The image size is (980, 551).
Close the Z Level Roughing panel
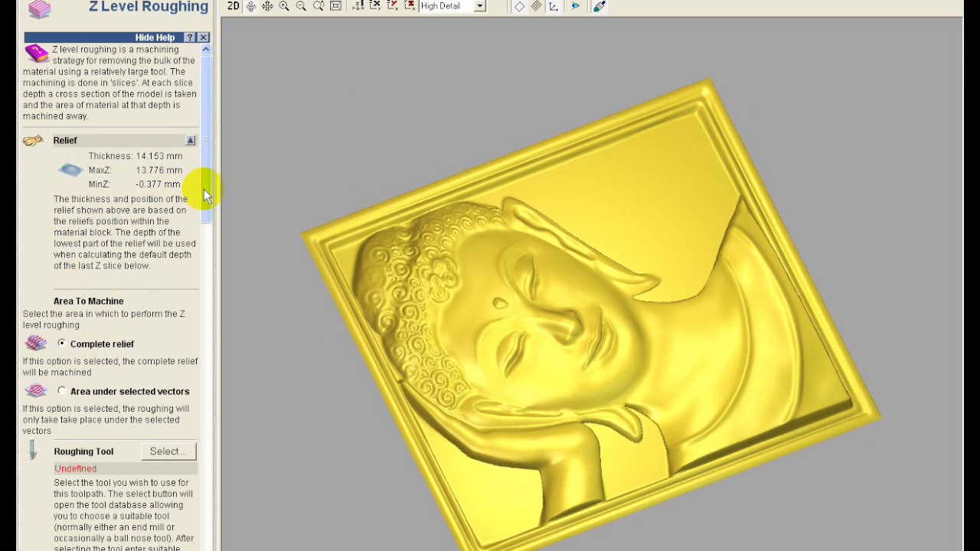(x=204, y=37)
